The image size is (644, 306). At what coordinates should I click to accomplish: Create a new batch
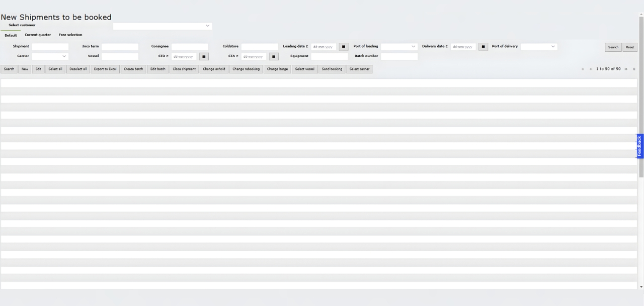(133, 69)
